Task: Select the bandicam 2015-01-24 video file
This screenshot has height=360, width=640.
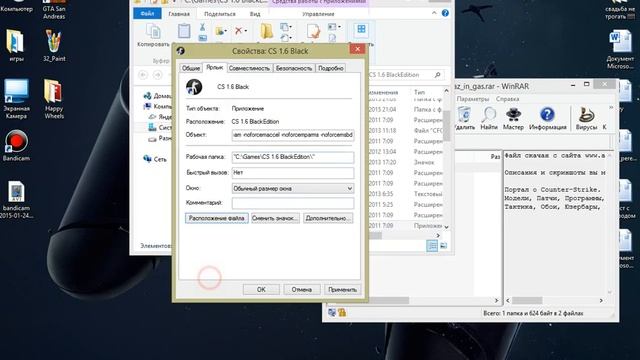Action: pyautogui.click(x=16, y=200)
